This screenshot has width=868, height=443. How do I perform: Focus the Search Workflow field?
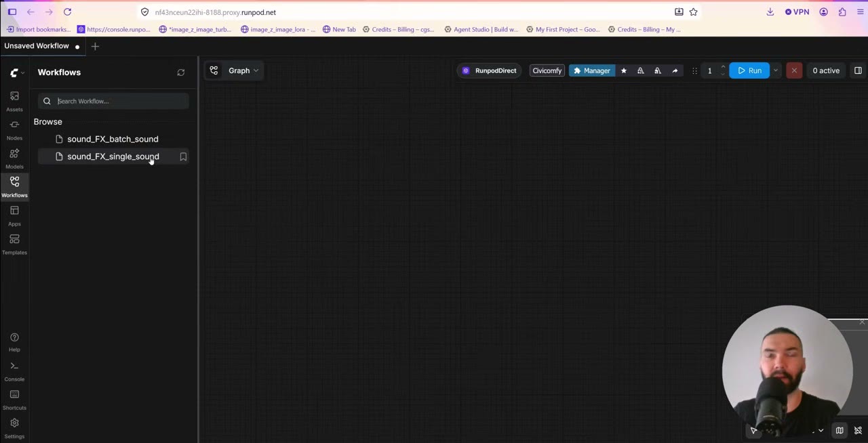[113, 101]
